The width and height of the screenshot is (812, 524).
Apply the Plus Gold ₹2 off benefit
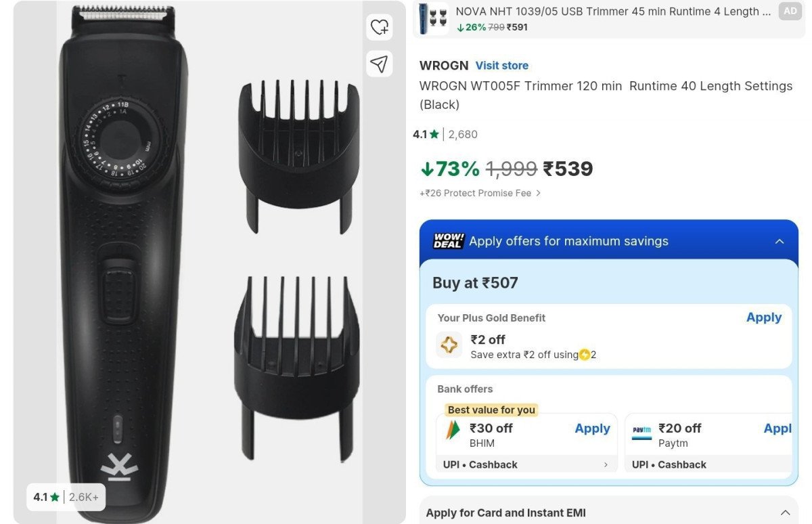[x=763, y=318]
